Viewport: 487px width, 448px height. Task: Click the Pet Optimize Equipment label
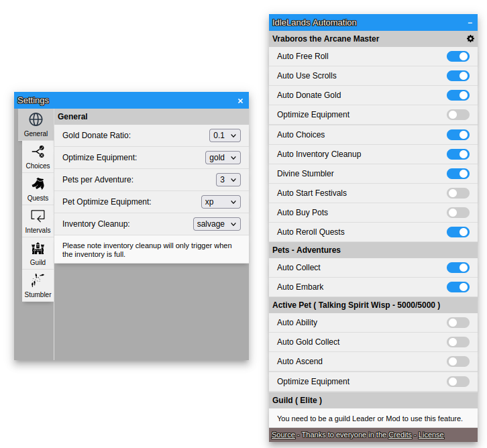point(107,202)
